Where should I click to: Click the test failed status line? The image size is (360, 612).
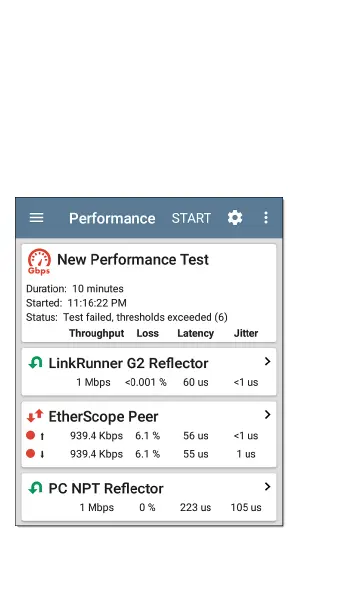click(x=127, y=317)
